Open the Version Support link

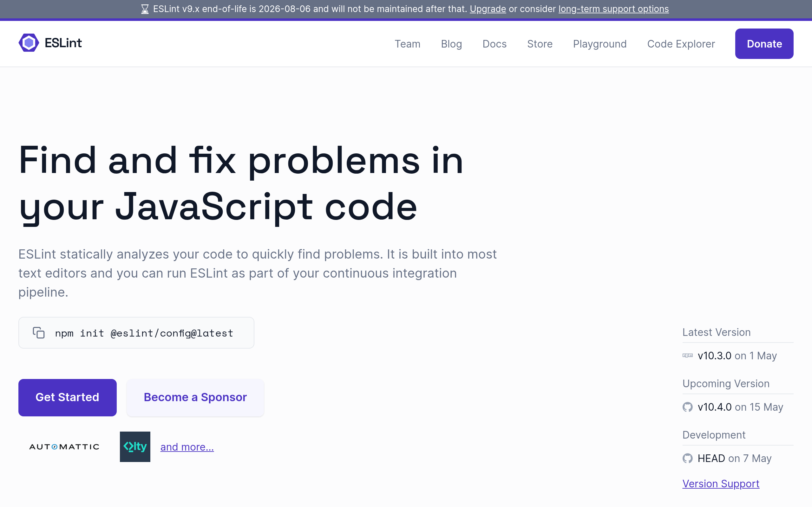pyautogui.click(x=721, y=484)
